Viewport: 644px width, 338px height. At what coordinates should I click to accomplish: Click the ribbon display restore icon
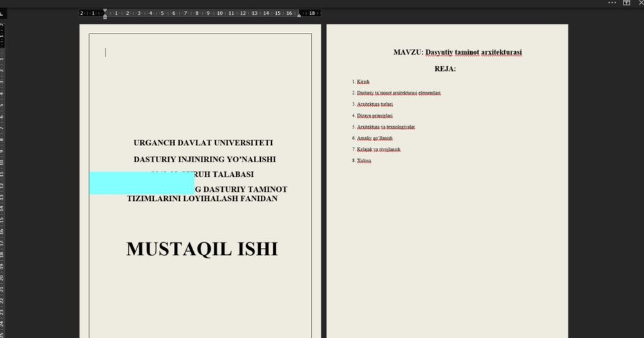pyautogui.click(x=627, y=3)
